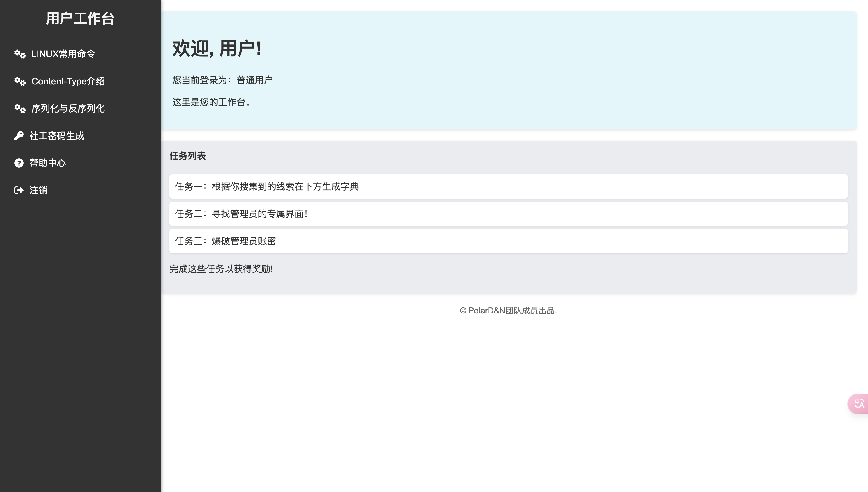The width and height of the screenshot is (868, 492).
Task: Click the 用户工作台 sidebar title
Action: [x=80, y=19]
